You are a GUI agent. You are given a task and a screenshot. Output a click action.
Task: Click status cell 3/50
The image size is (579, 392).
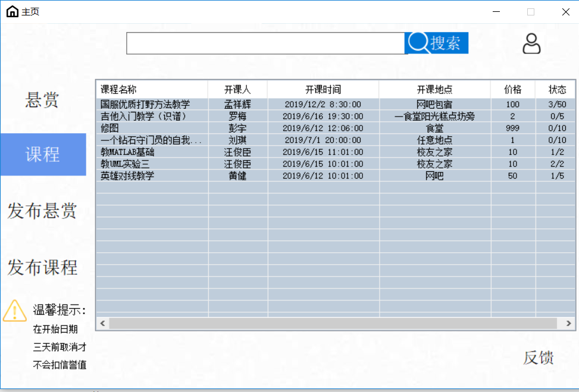pos(557,105)
